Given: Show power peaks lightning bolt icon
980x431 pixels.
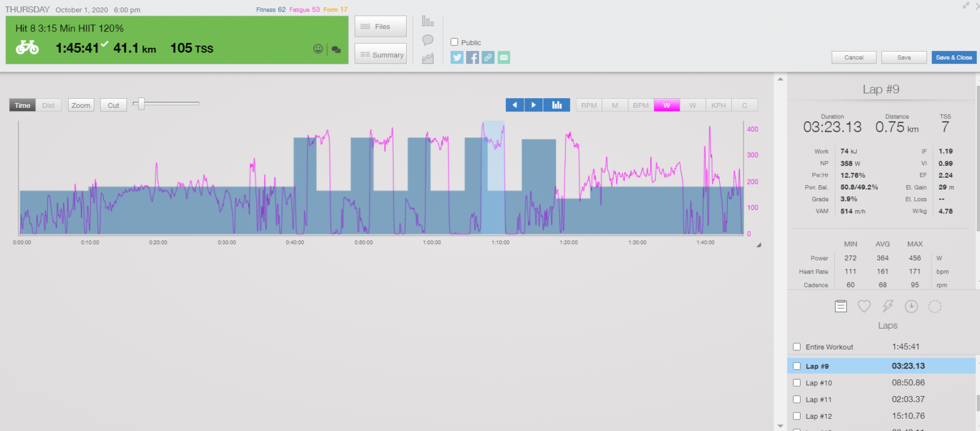Looking at the screenshot, I should tap(888, 306).
